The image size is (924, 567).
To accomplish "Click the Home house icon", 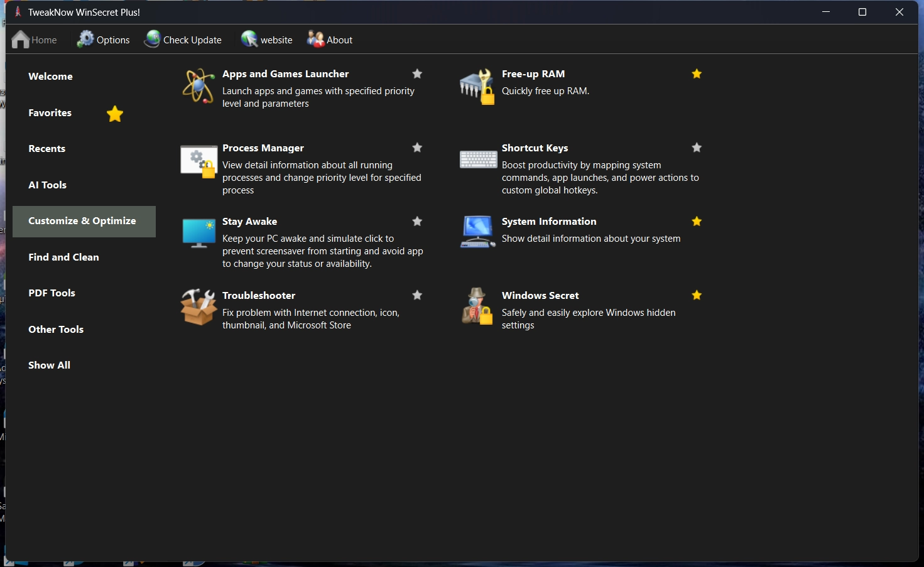I will pyautogui.click(x=20, y=40).
